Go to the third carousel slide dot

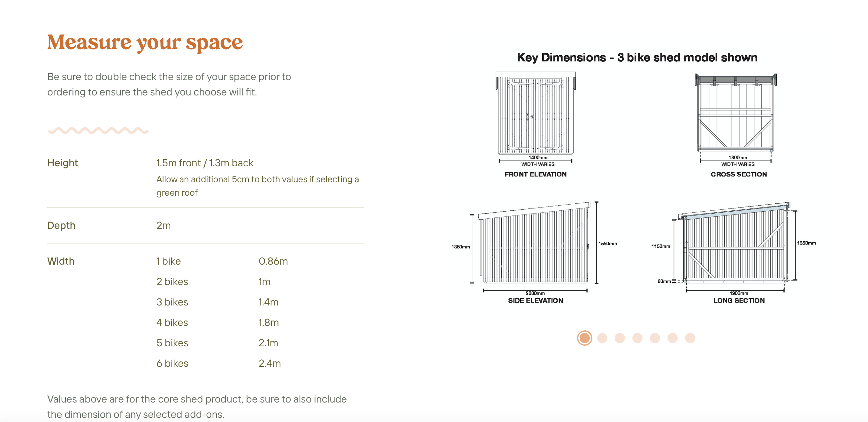pyautogui.click(x=620, y=338)
